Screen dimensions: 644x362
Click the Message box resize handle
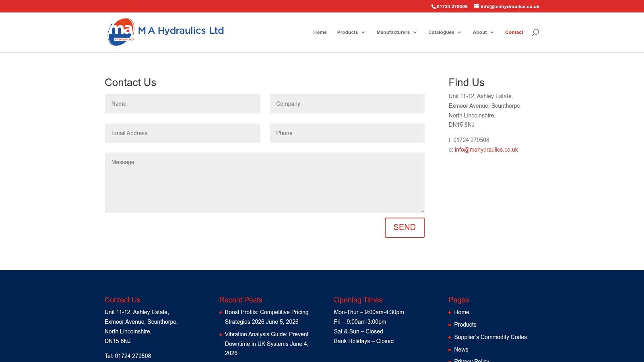pos(422,210)
